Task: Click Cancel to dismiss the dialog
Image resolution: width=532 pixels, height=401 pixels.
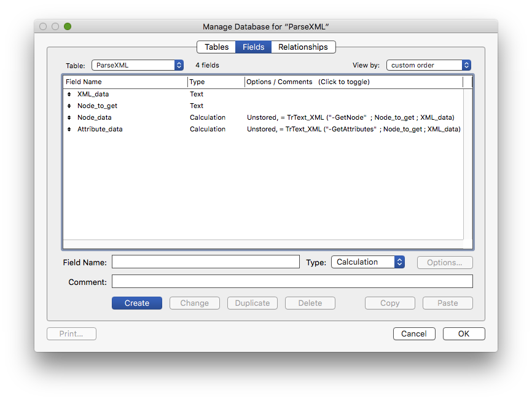Action: point(414,333)
